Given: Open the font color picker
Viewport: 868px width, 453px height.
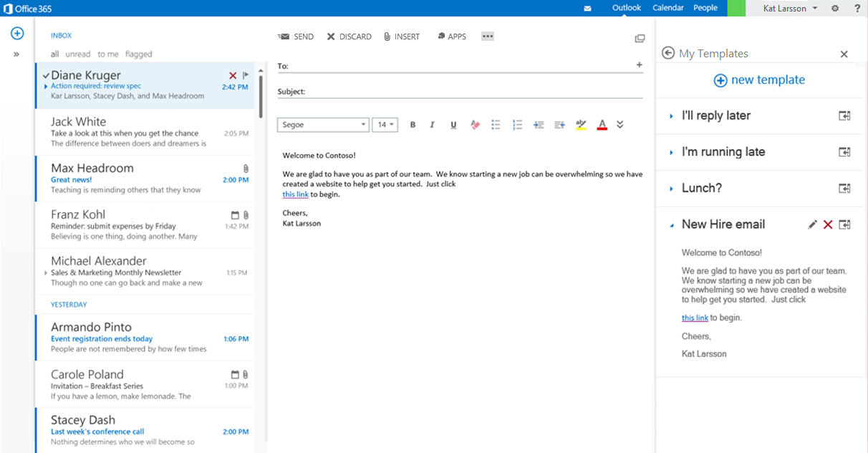Looking at the screenshot, I should (x=602, y=125).
